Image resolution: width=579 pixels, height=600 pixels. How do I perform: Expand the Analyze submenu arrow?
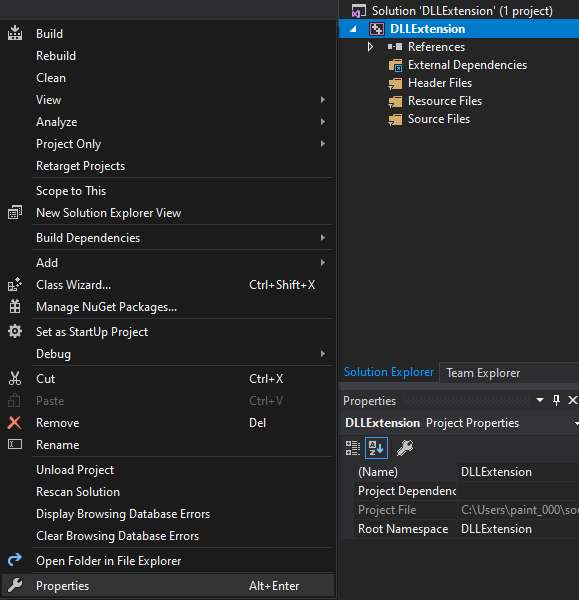(x=323, y=122)
